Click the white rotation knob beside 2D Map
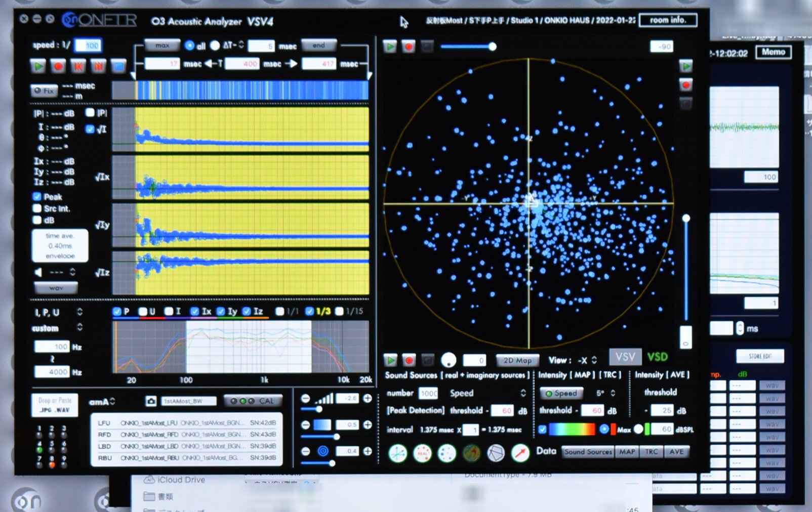The height and width of the screenshot is (512, 812). point(449,360)
